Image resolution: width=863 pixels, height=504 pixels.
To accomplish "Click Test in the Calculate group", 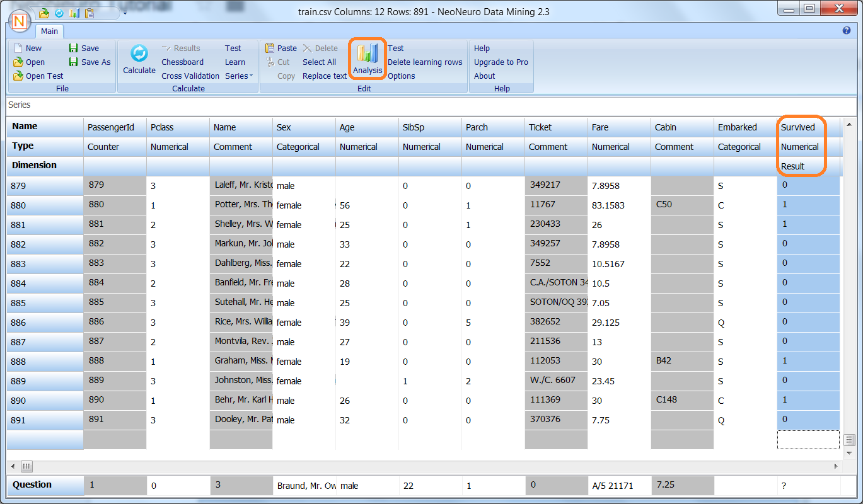I will [233, 48].
